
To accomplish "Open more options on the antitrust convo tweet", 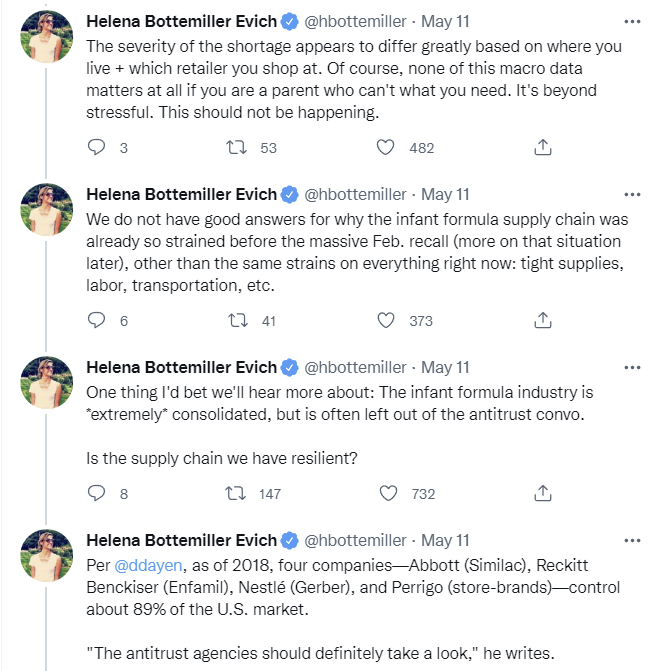I will (x=631, y=366).
